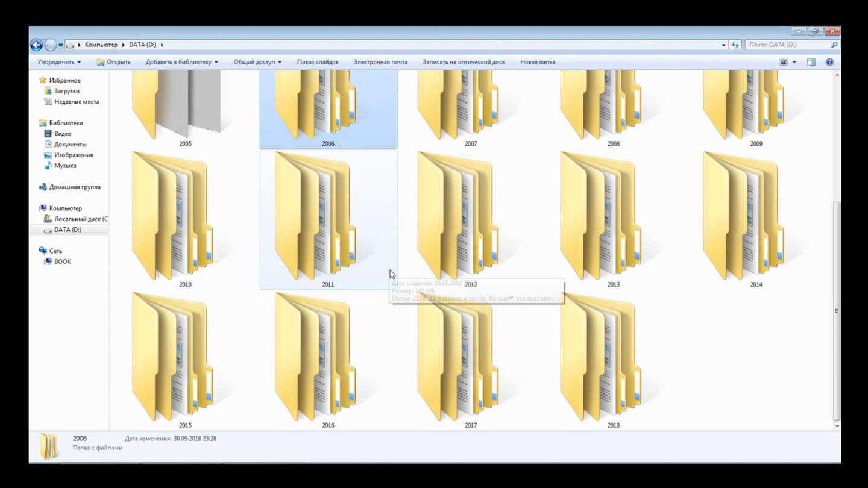This screenshot has height=488, width=868.
Task: Select the 2008 folder
Action: click(614, 108)
